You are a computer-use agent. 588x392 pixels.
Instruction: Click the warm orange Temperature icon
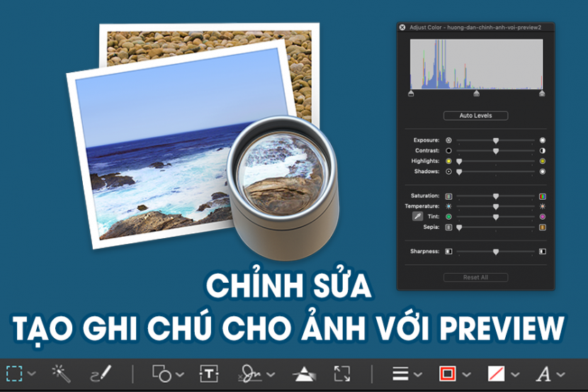(x=542, y=206)
